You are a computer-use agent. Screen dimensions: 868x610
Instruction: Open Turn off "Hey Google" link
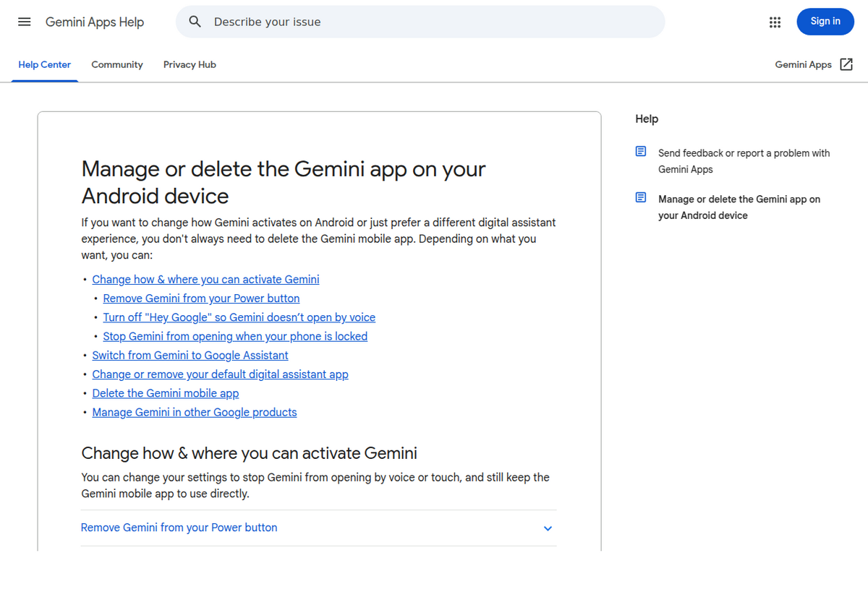pyautogui.click(x=239, y=317)
